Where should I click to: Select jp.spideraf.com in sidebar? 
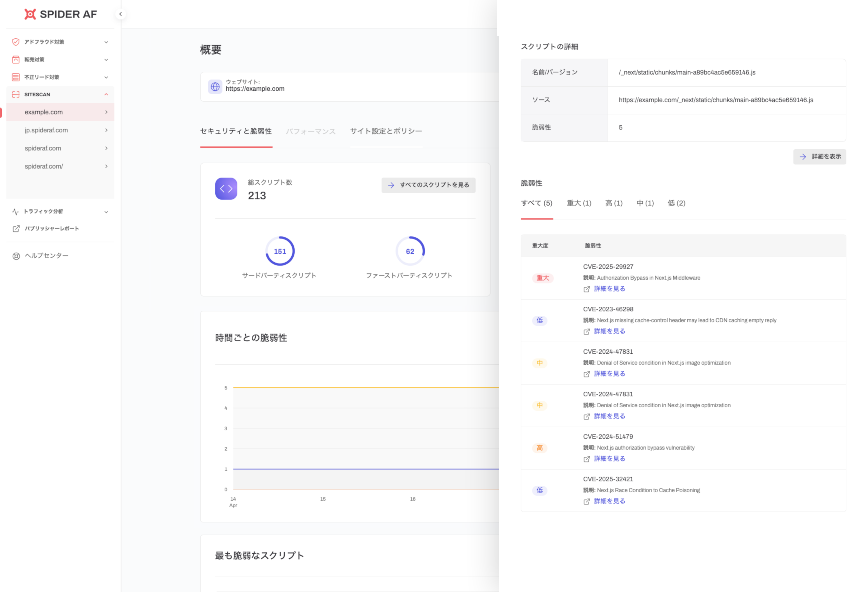click(60, 130)
